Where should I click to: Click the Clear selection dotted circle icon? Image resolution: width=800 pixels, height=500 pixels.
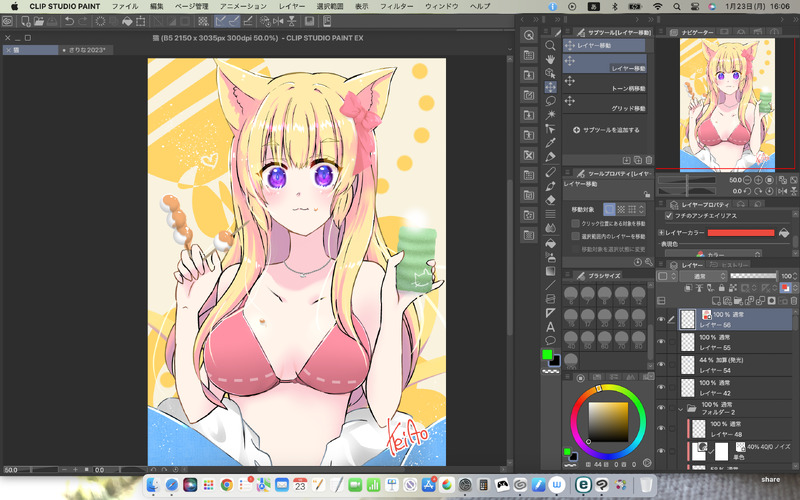101,21
